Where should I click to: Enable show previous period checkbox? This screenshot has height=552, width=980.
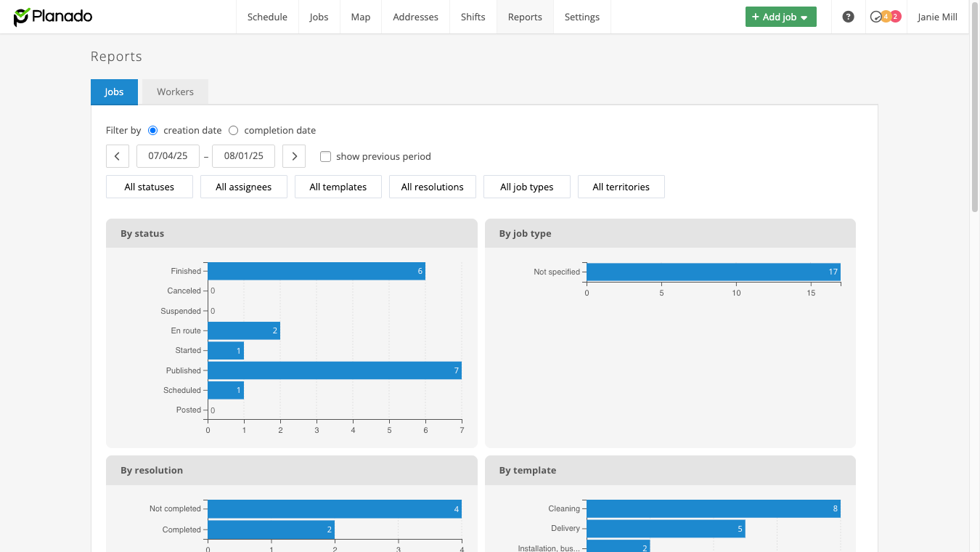pos(325,156)
